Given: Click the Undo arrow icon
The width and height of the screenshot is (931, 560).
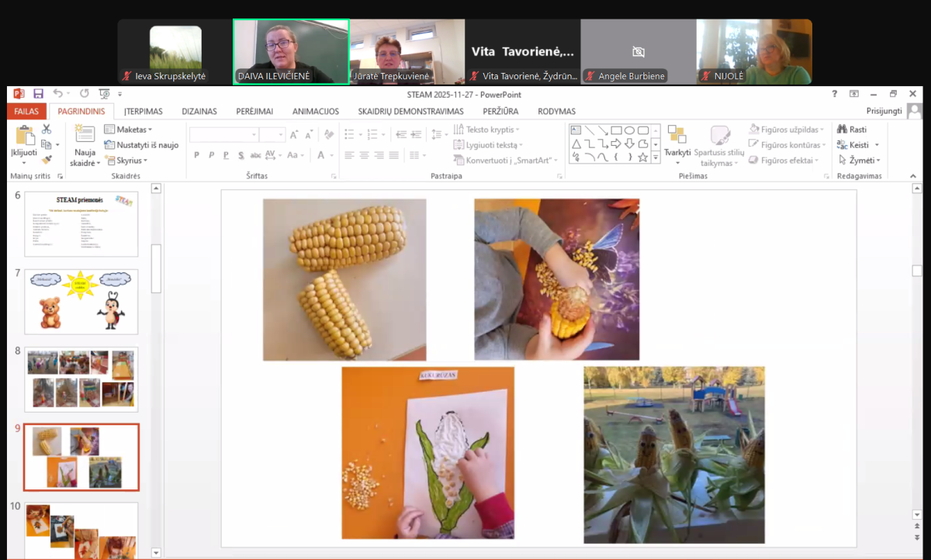Looking at the screenshot, I should 57,94.
